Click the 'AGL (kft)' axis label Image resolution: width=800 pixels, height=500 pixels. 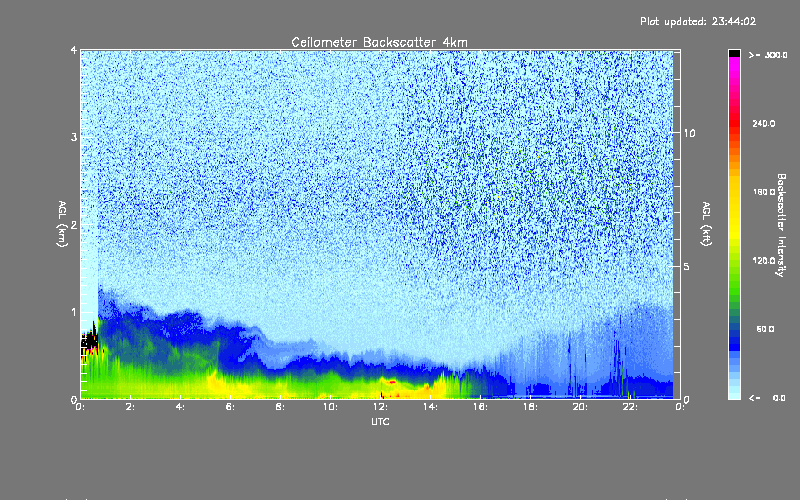[x=707, y=224]
